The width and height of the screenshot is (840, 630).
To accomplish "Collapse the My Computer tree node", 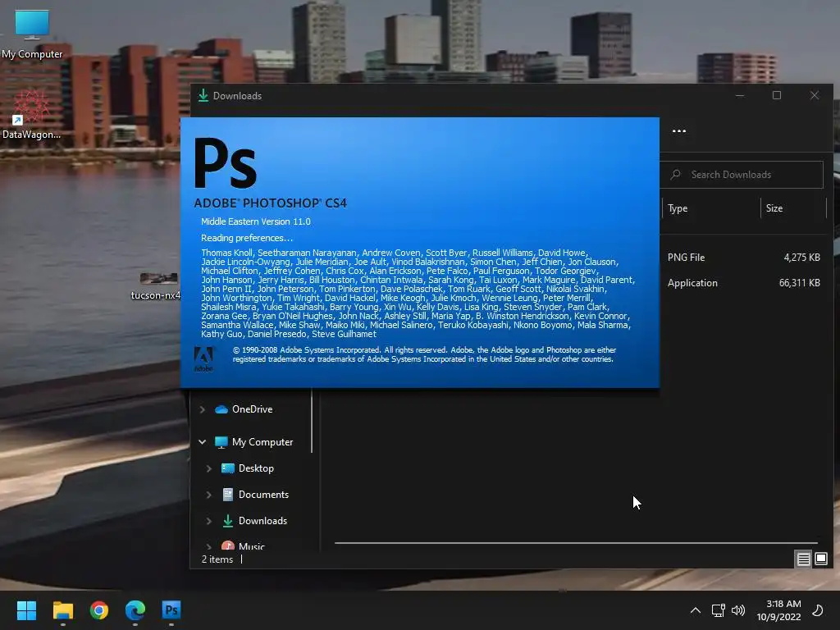I will [203, 442].
